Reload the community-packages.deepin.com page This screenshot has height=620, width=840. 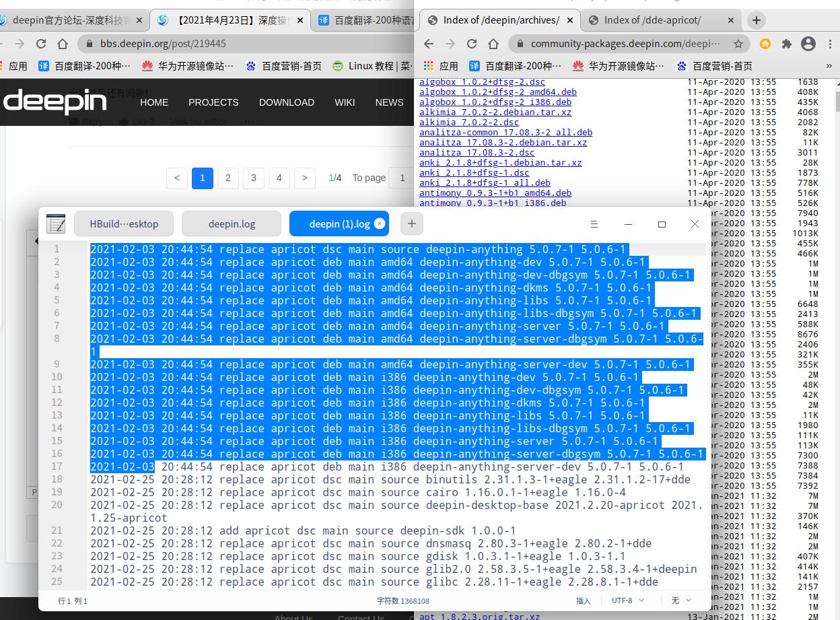point(472,44)
